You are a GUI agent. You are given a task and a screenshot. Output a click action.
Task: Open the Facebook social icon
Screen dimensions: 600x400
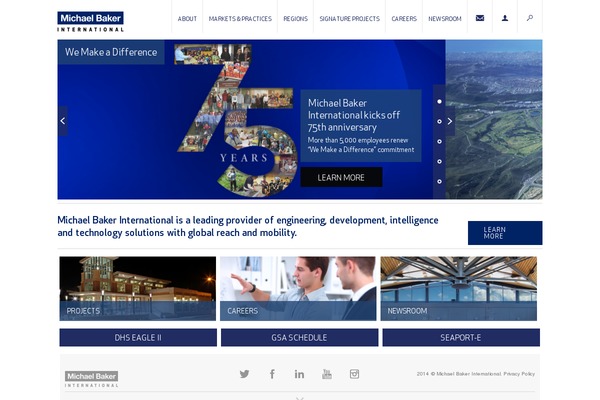tap(272, 374)
